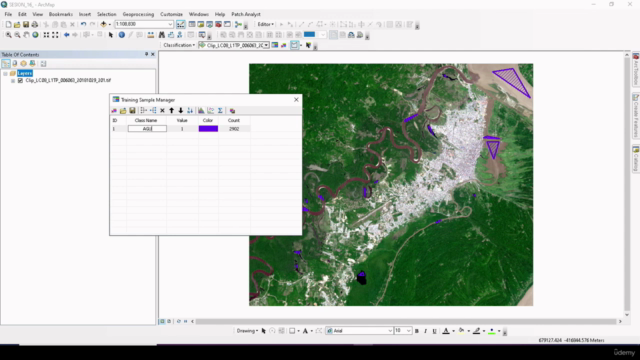
Task: Open the Edit menu
Action: 22,14
